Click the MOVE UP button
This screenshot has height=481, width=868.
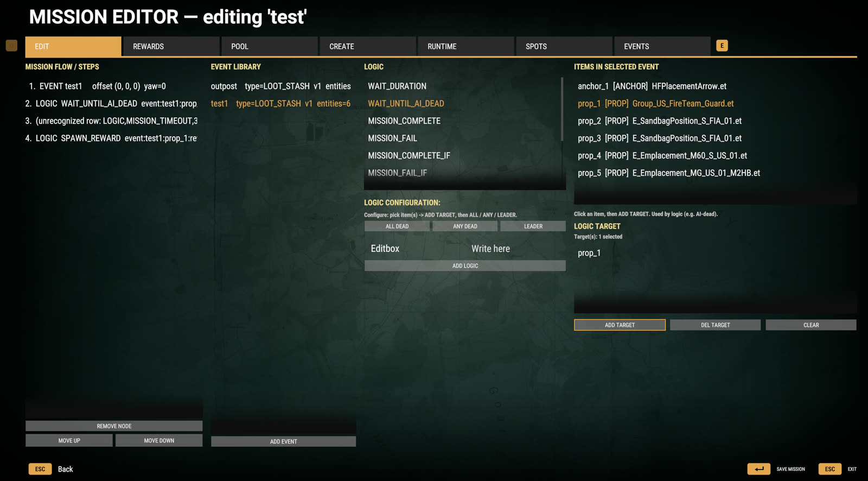click(x=69, y=440)
